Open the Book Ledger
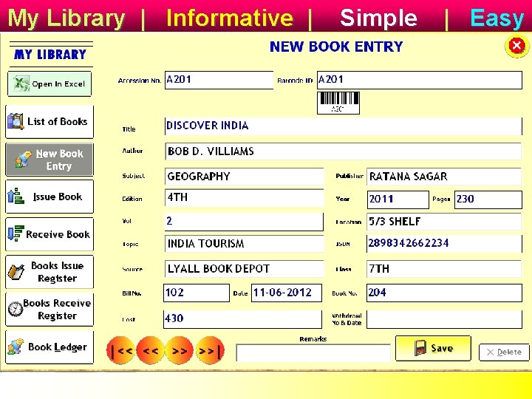 tap(50, 347)
